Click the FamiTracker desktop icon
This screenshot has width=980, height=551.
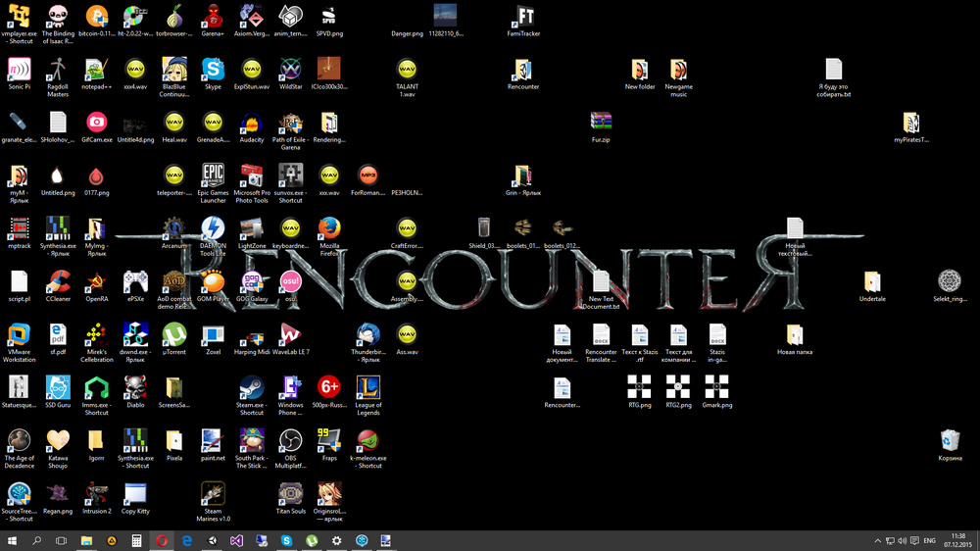pyautogui.click(x=525, y=17)
